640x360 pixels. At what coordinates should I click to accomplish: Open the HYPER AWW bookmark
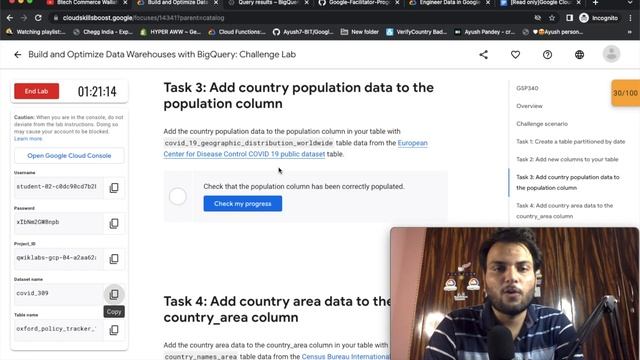(170, 32)
